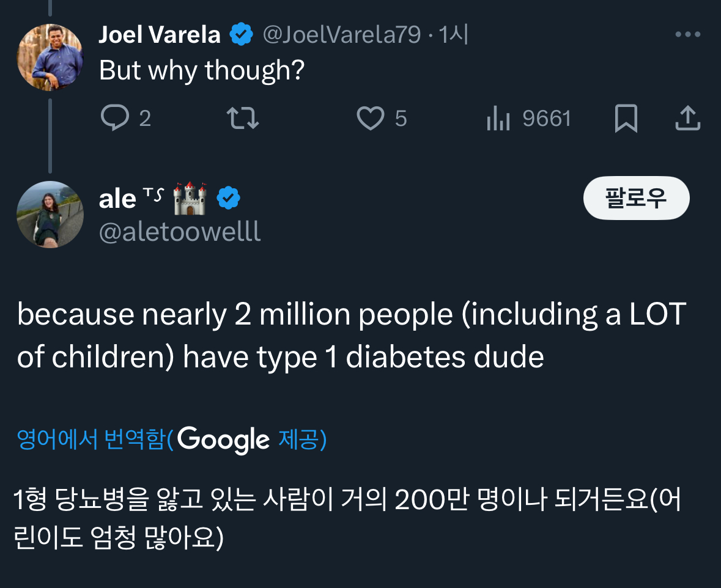Image resolution: width=721 pixels, height=588 pixels.
Task: Click ale's blue verified checkmark
Action: tap(229, 198)
